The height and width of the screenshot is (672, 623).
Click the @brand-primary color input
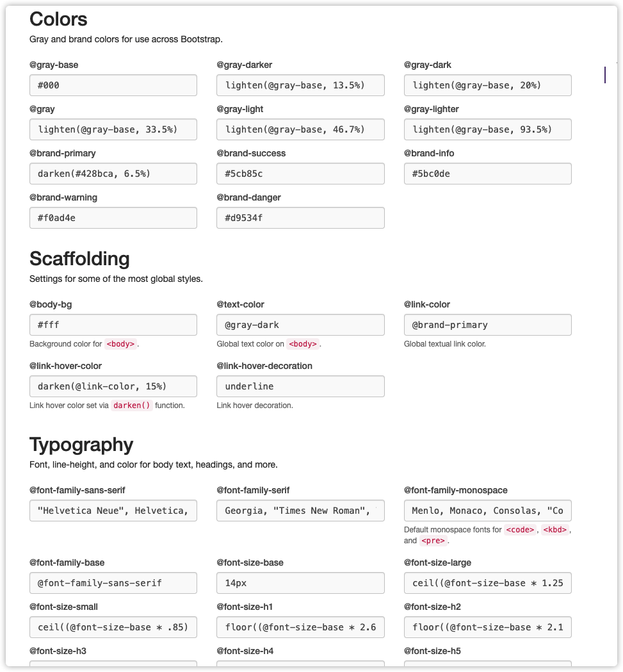113,174
